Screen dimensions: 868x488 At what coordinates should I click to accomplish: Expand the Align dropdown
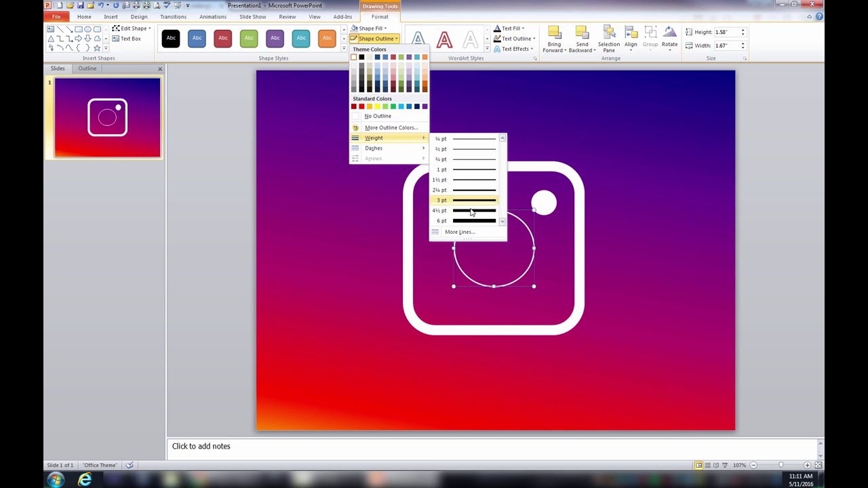(631, 39)
